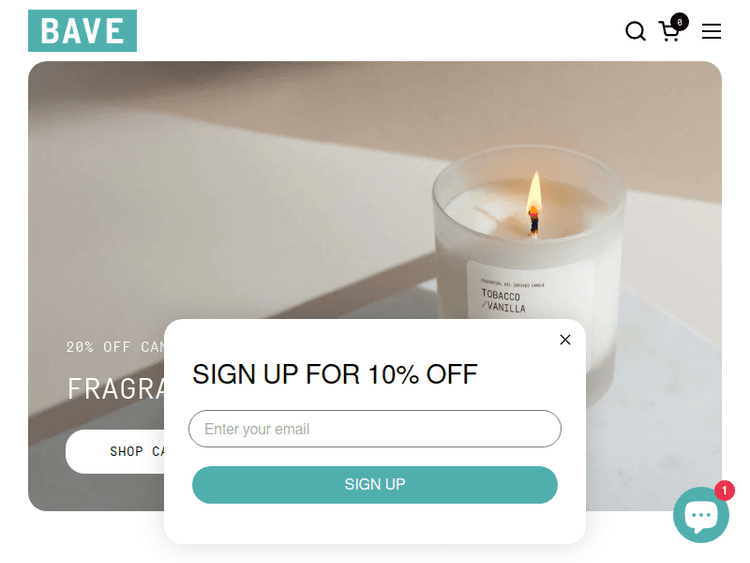
Task: Select the "20% OFF" promo text
Action: tap(98, 347)
